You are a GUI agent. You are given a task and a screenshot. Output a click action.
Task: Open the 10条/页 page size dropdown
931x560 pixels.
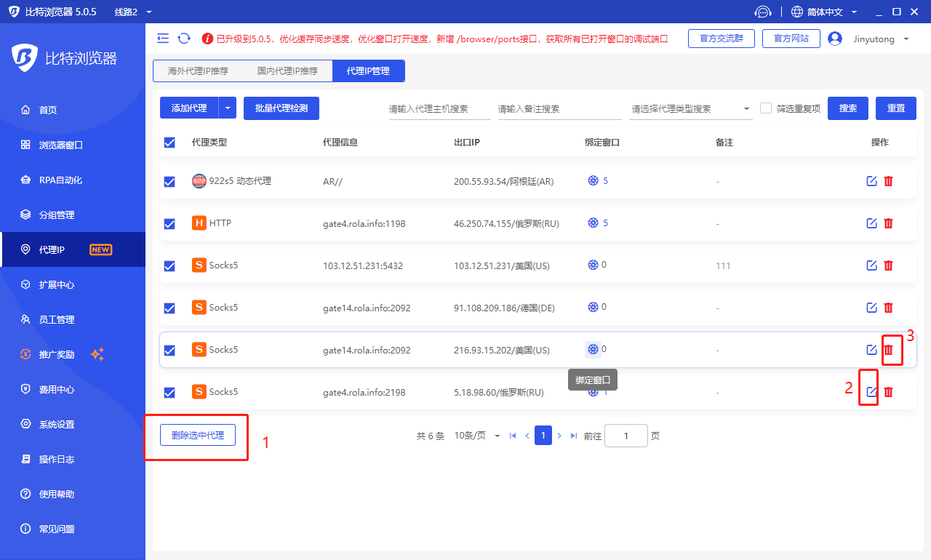point(476,436)
